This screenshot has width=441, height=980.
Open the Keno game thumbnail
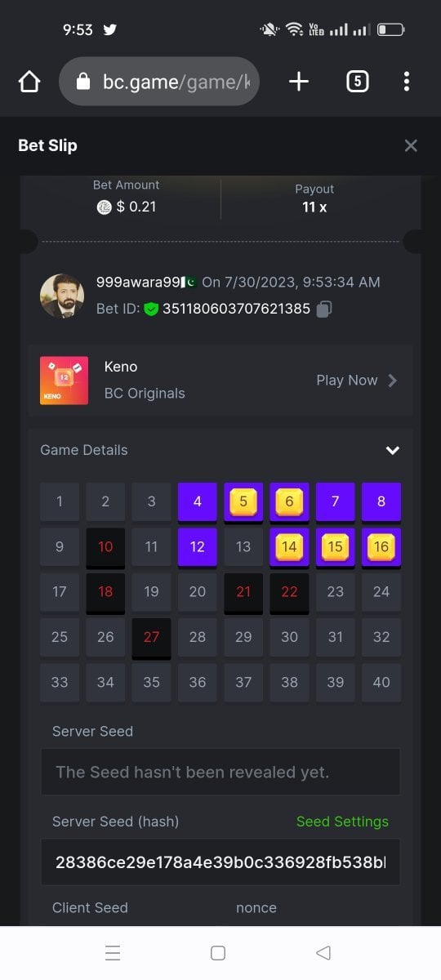(x=64, y=381)
